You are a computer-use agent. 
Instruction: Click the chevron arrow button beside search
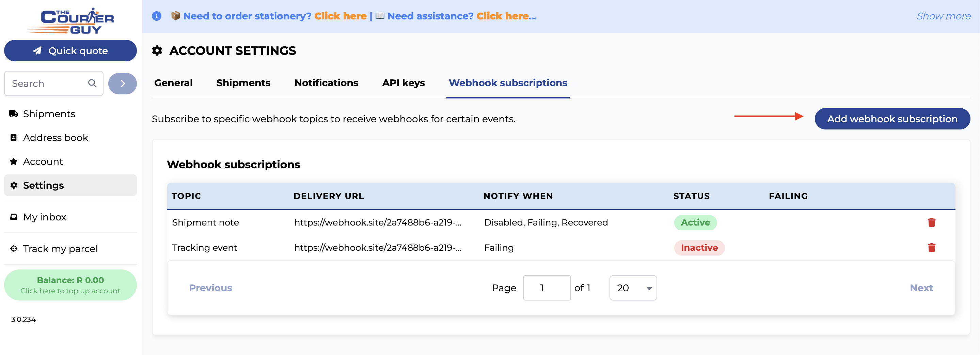123,83
